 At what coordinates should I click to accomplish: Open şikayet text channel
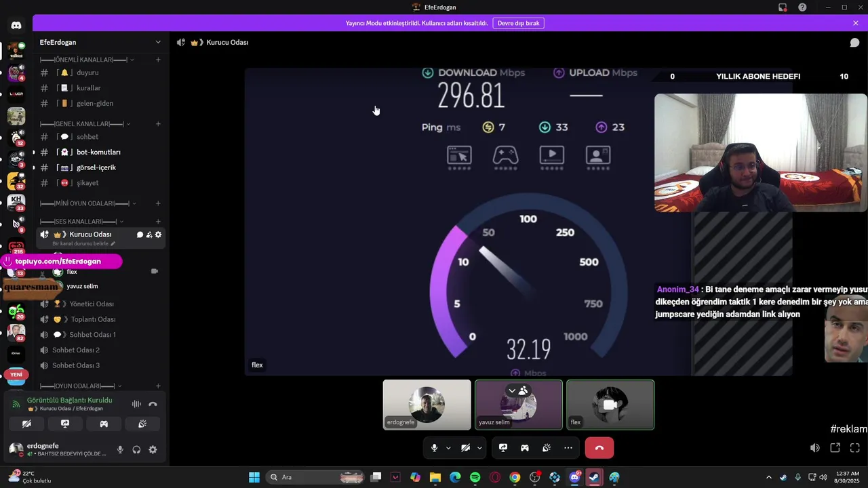[102, 183]
